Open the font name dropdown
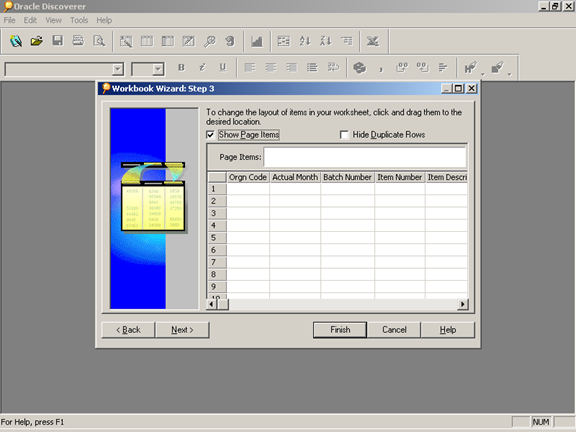This screenshot has height=432, width=576. (118, 69)
